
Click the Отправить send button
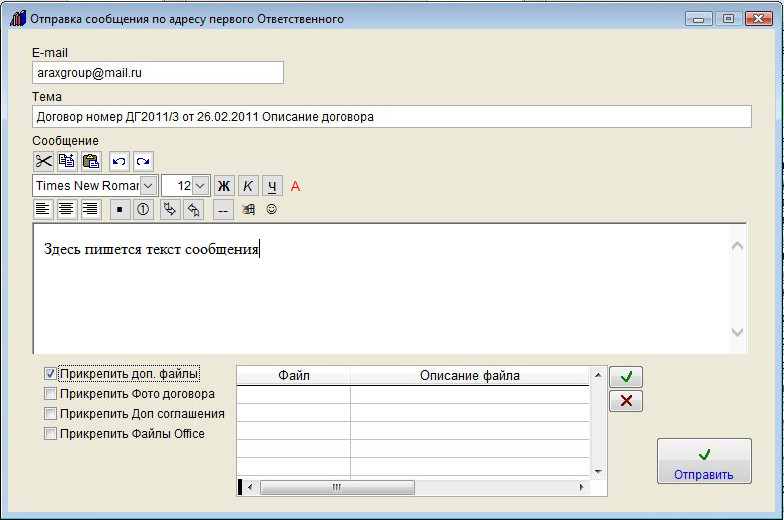pos(704,461)
